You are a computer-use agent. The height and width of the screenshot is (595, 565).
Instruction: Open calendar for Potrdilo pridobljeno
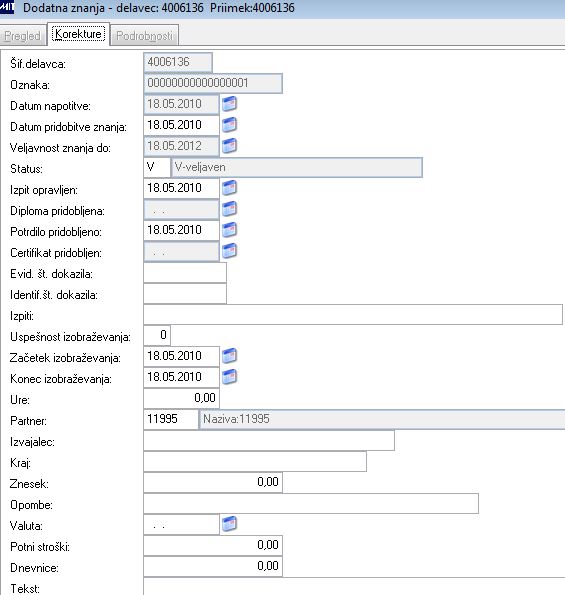pos(229,230)
